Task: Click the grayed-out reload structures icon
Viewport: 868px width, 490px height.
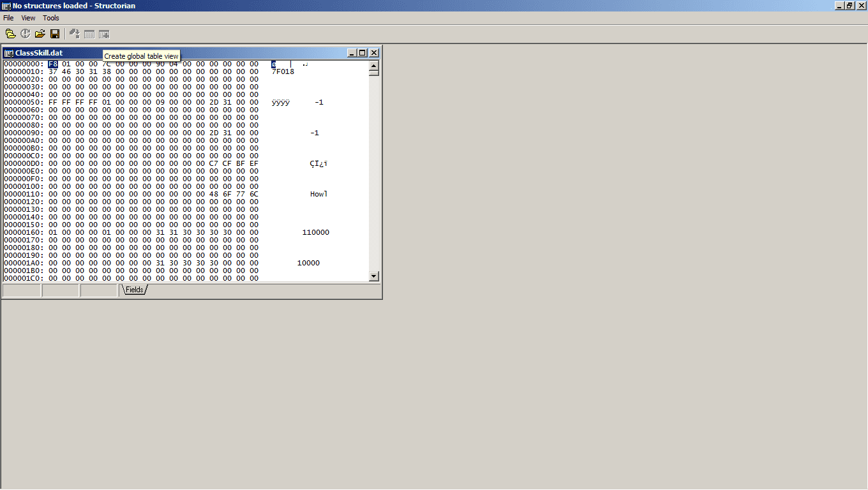Action: [x=26, y=34]
